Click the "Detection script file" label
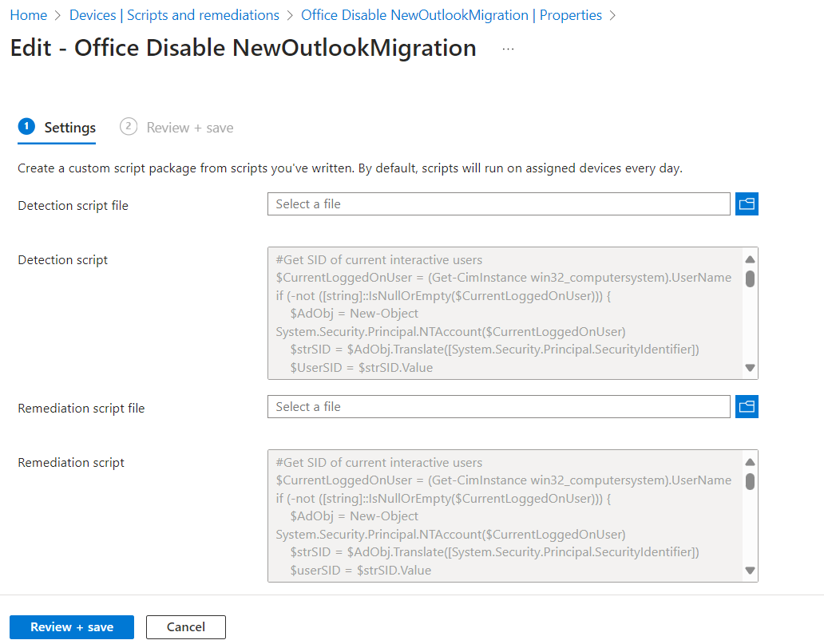 (x=73, y=205)
